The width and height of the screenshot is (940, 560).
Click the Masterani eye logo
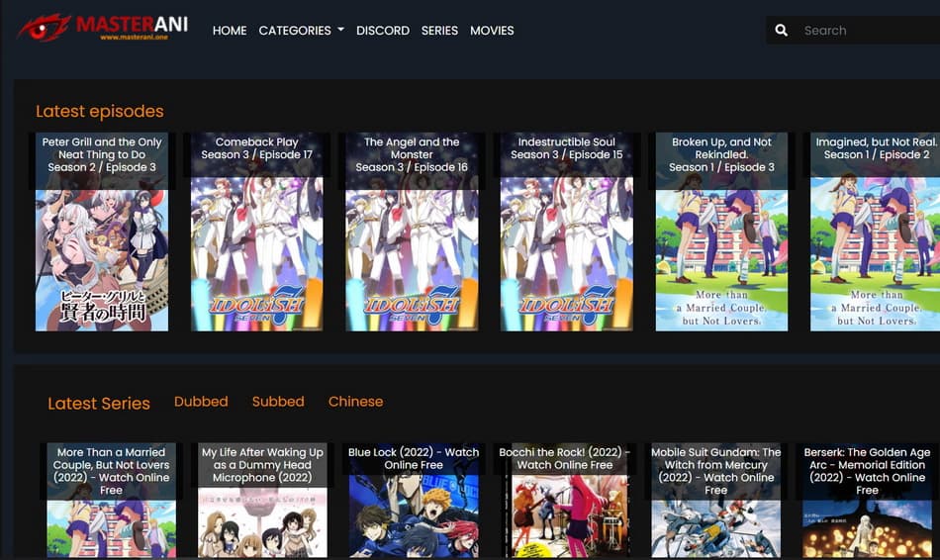point(44,28)
